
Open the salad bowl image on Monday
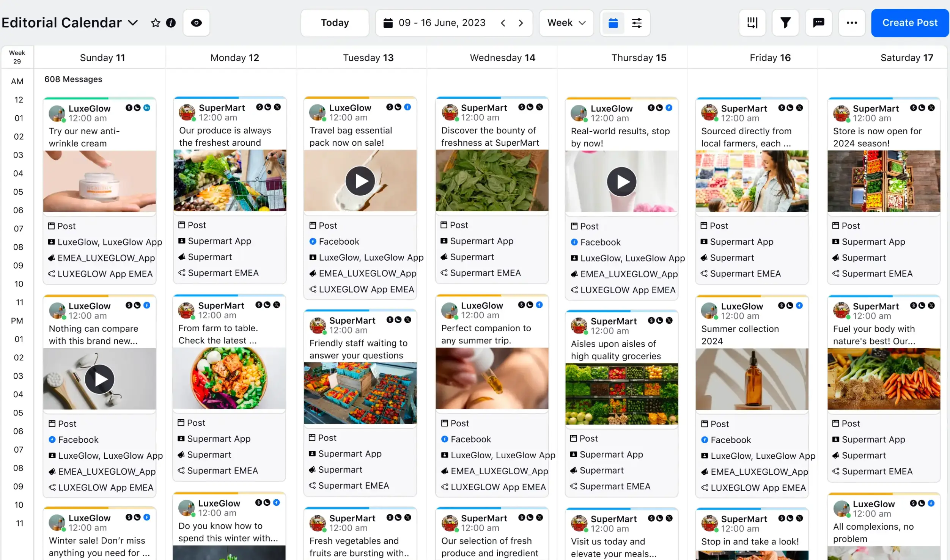pyautogui.click(x=229, y=378)
